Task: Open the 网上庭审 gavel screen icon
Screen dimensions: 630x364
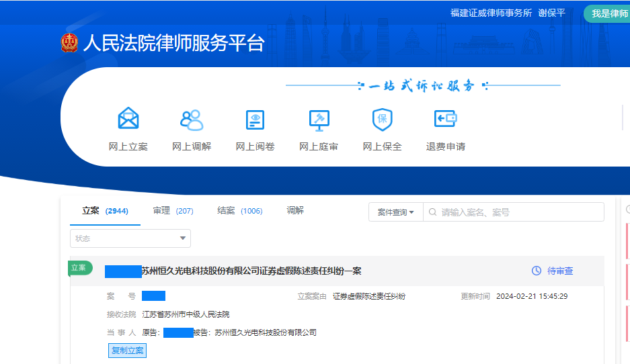Action: (x=319, y=120)
